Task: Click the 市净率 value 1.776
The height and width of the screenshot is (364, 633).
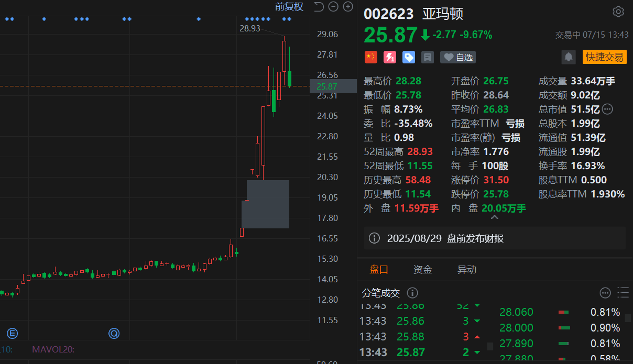Action: [496, 152]
